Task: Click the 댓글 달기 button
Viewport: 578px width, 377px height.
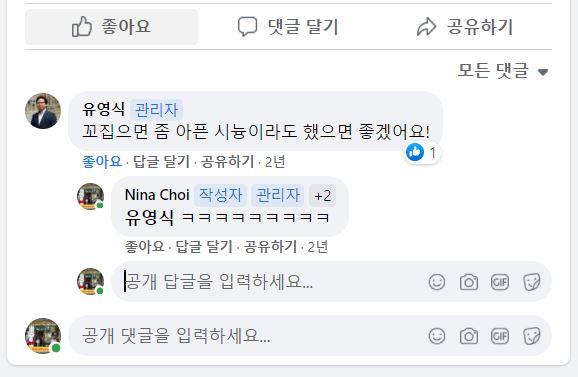Action: [288, 27]
